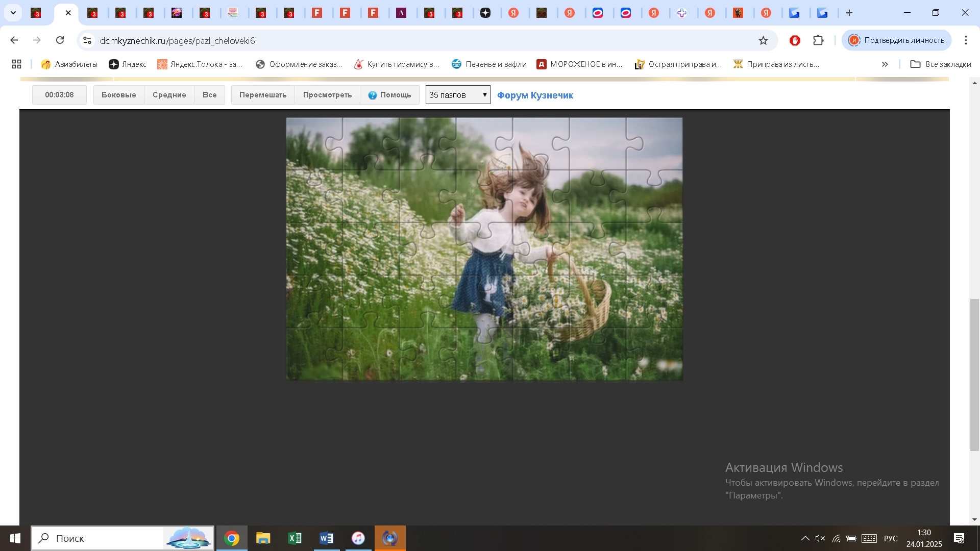Image resolution: width=980 pixels, height=551 pixels.
Task: Click the muted volume tray icon
Action: (820, 538)
